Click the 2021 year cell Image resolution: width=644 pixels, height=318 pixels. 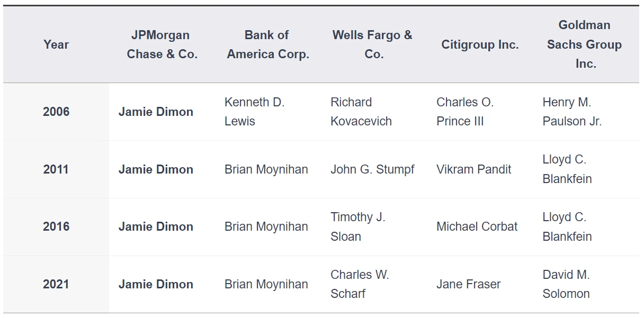point(56,284)
